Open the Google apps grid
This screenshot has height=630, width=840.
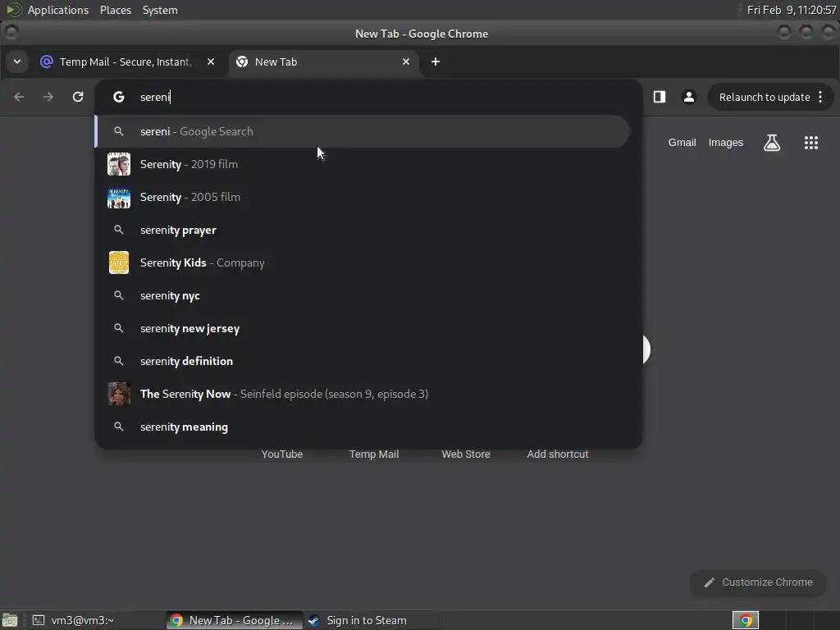[811, 143]
